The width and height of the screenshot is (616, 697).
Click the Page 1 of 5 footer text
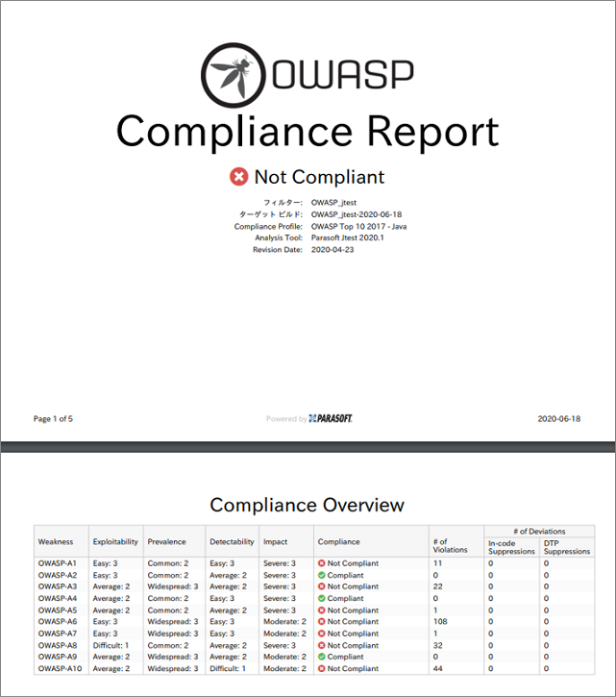(53, 419)
